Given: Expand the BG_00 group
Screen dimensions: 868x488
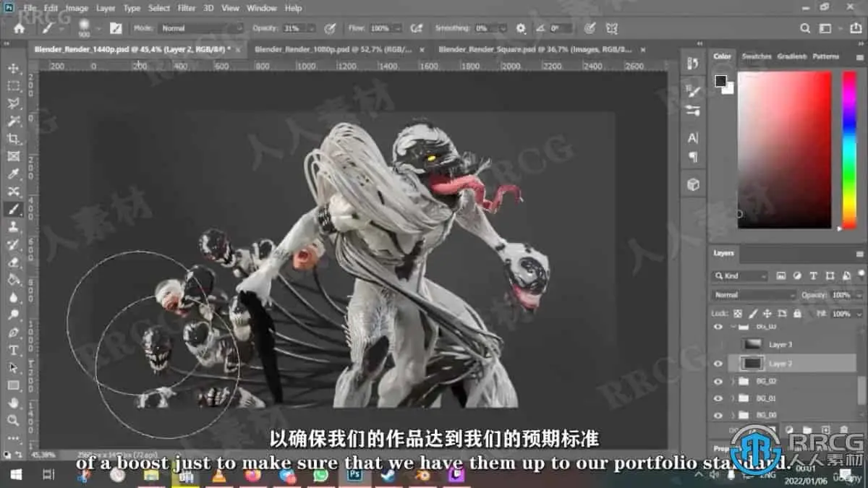Looking at the screenshot, I should pyautogui.click(x=733, y=415).
